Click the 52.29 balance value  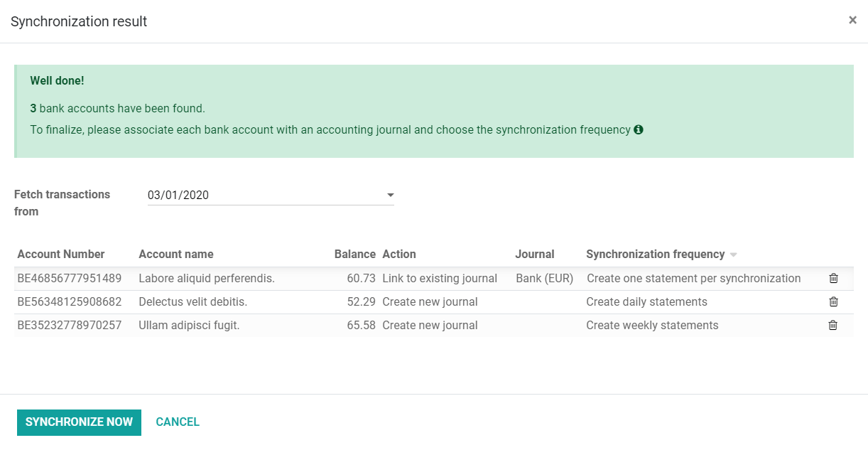(x=361, y=301)
